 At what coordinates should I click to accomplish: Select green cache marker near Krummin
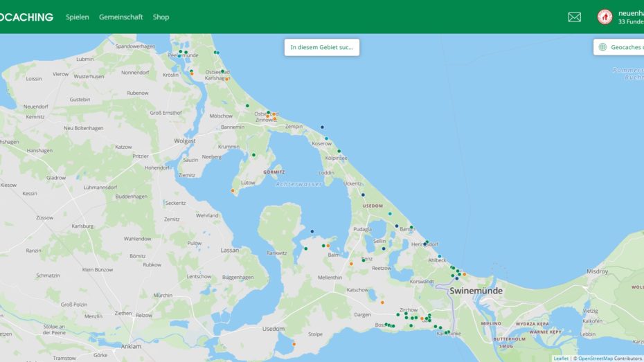coord(254,155)
